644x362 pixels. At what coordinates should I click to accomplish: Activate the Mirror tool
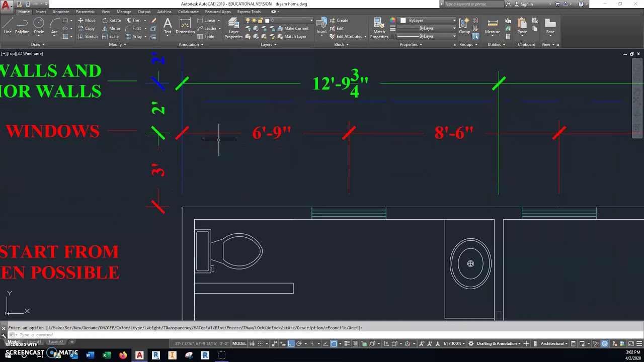point(111,29)
